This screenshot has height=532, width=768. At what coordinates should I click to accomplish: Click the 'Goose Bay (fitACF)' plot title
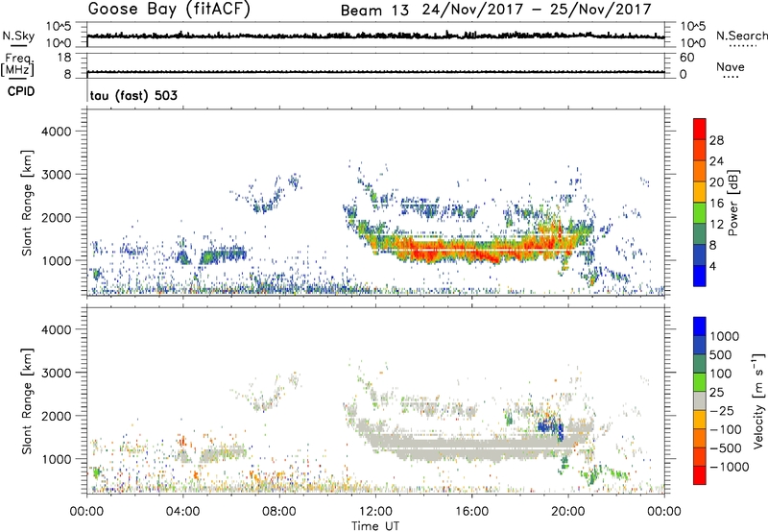(169, 10)
